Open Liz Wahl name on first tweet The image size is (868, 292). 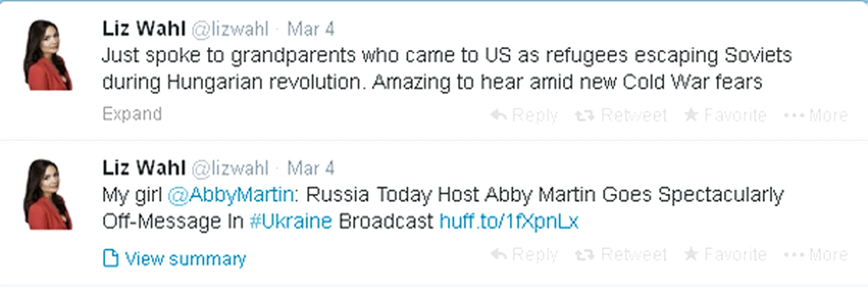(x=144, y=29)
